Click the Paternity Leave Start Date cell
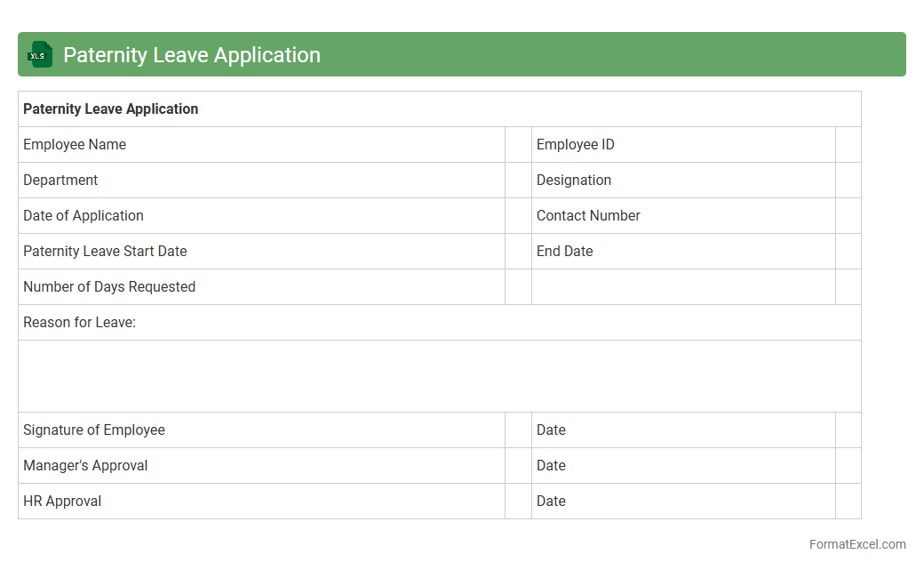 [105, 252]
